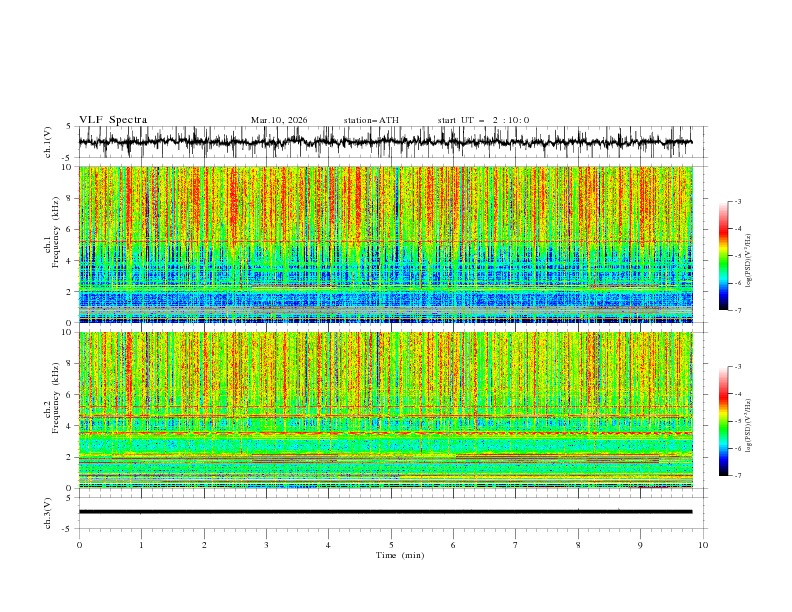Click the "9" tick on the time axis
This screenshot has width=792, height=612.
pos(640,545)
